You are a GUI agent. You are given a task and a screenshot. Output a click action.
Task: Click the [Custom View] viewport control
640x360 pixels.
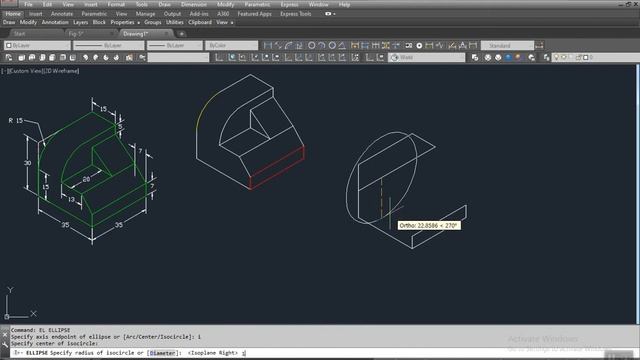click(24, 71)
